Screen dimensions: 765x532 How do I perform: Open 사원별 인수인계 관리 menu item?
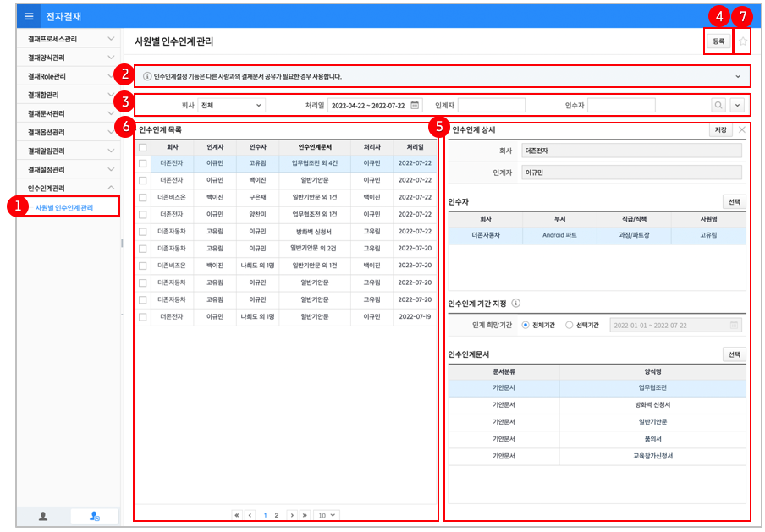64,207
